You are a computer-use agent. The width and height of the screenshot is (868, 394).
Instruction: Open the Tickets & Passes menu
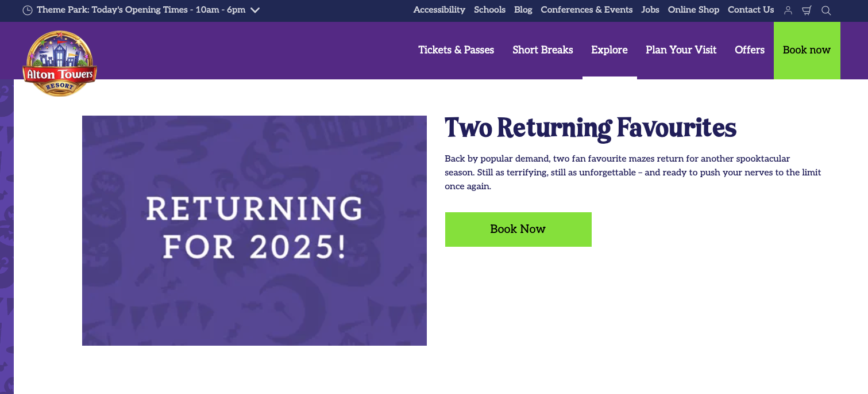tap(456, 50)
